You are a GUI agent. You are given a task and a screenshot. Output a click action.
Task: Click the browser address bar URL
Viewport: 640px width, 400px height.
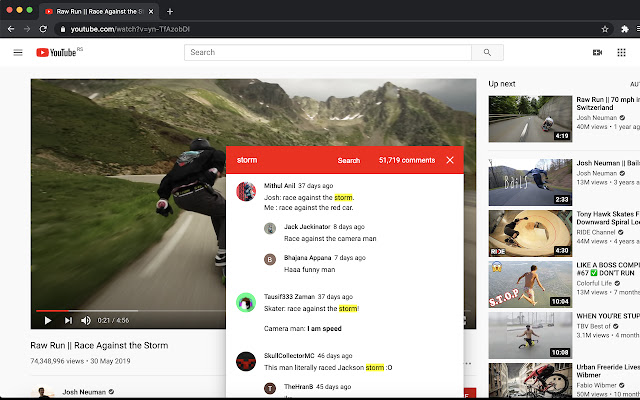coord(130,29)
